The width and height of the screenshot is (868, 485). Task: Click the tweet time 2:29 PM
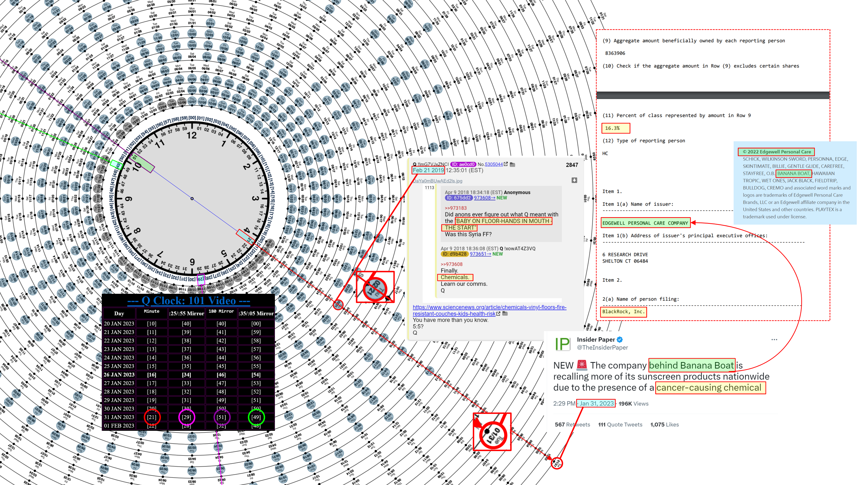click(564, 404)
